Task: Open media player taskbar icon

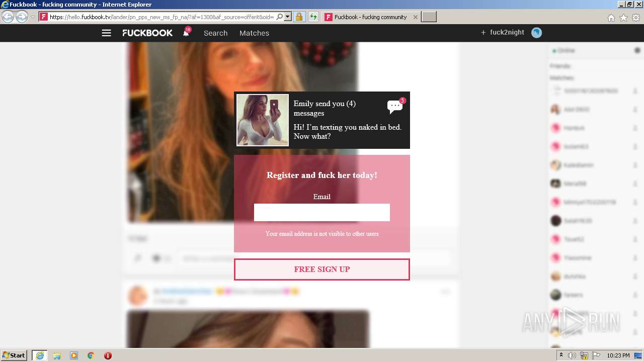Action: (x=74, y=355)
